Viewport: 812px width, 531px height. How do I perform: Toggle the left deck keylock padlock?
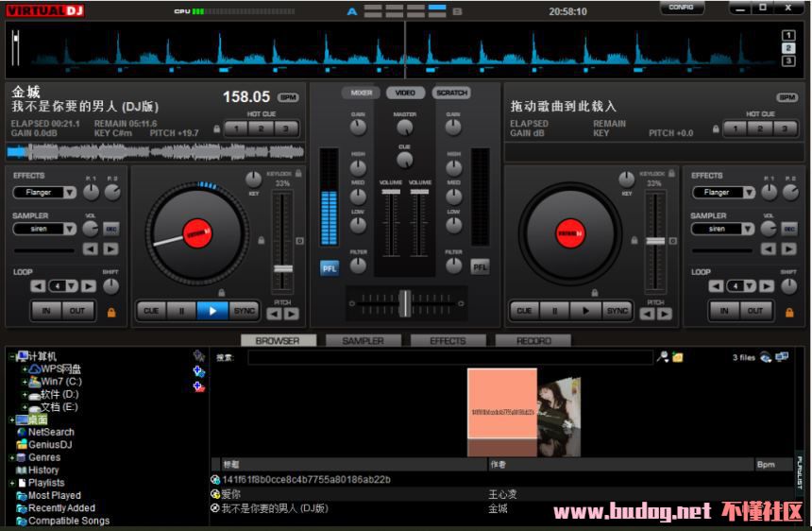(299, 173)
